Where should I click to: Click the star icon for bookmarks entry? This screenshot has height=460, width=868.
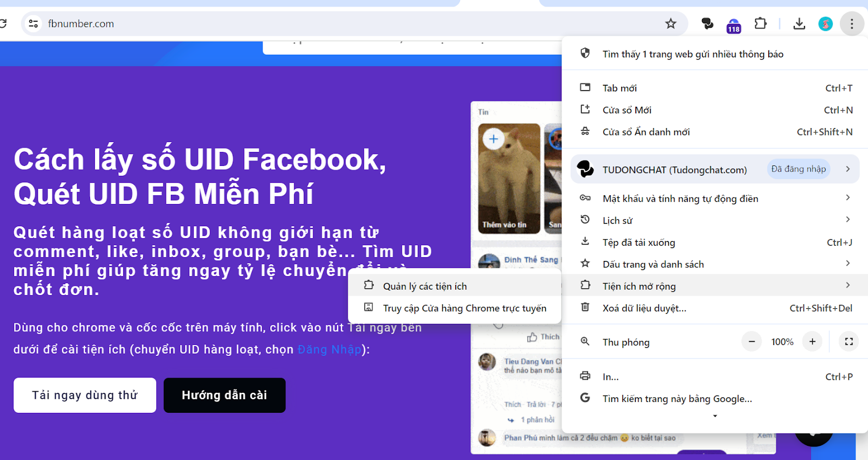(x=585, y=263)
